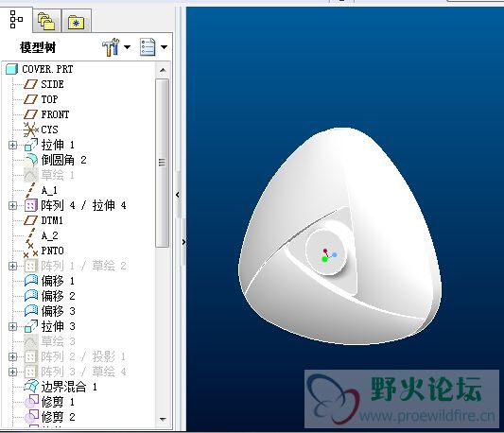Click the model tree scroll down arrow
Screen dimensions: 504x433
pos(163,420)
